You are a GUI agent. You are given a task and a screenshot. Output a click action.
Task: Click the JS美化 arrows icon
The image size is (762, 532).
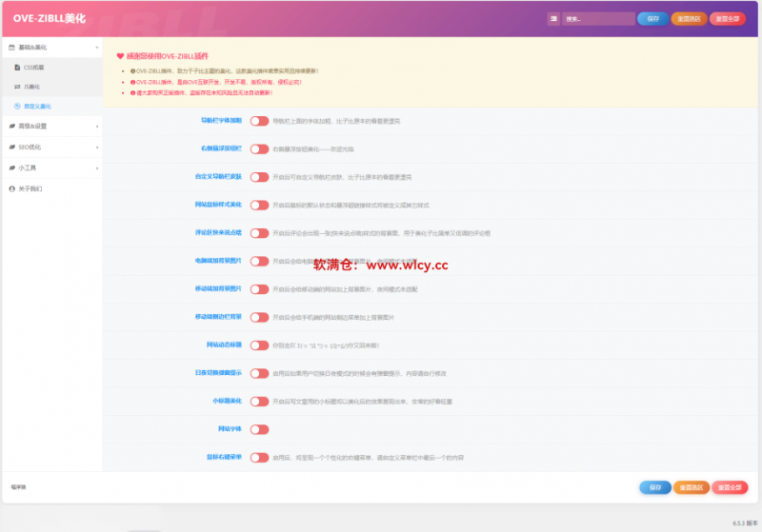[18, 87]
